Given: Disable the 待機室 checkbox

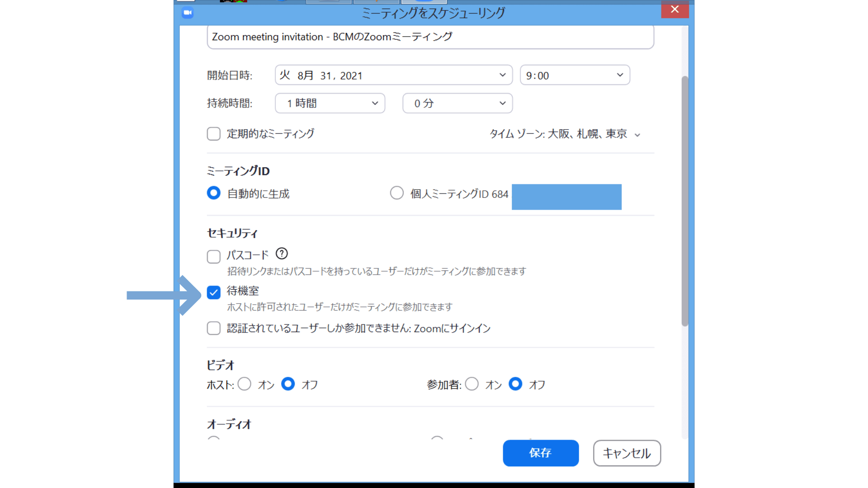Looking at the screenshot, I should tap(213, 293).
